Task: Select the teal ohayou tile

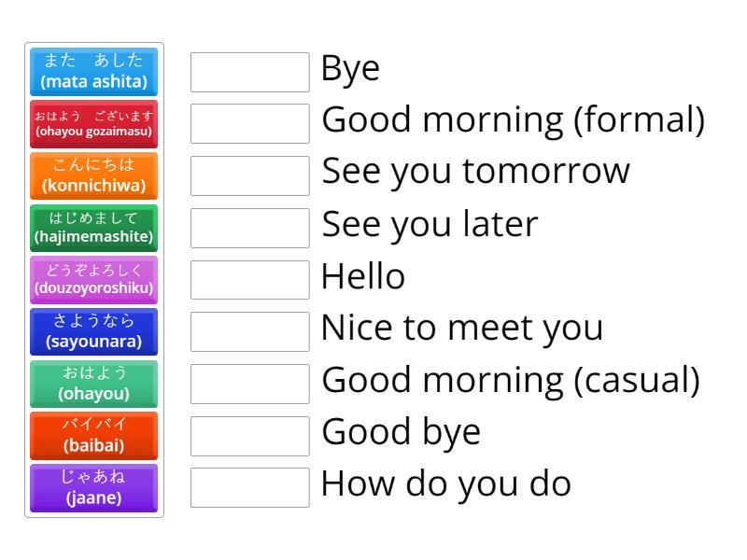Action: click(x=93, y=384)
